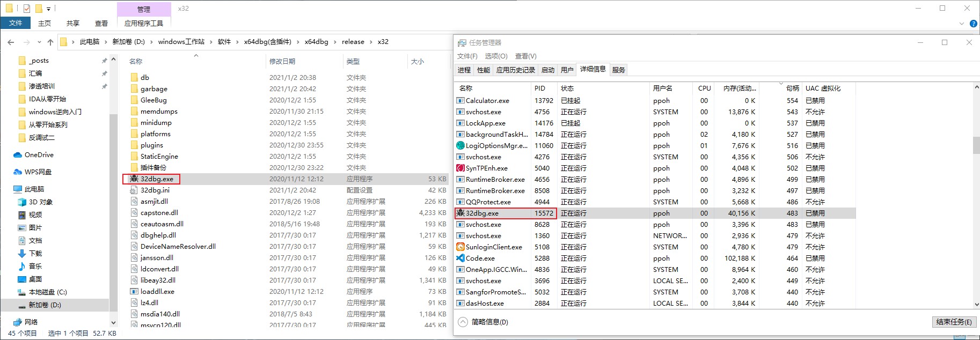Sort processes by 用户名 column
The width and height of the screenshot is (980, 340).
[671, 88]
